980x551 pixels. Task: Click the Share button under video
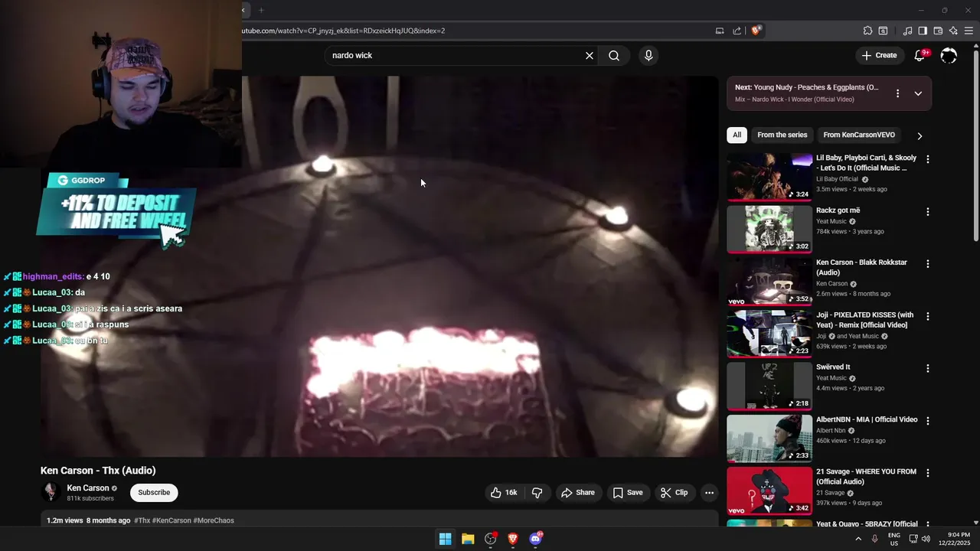coord(578,493)
